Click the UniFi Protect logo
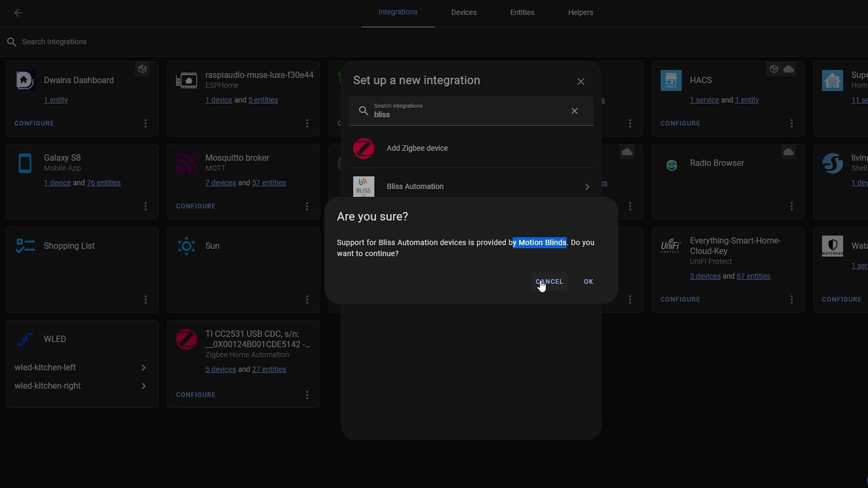Screen dimensions: 868x488 (x=671, y=246)
